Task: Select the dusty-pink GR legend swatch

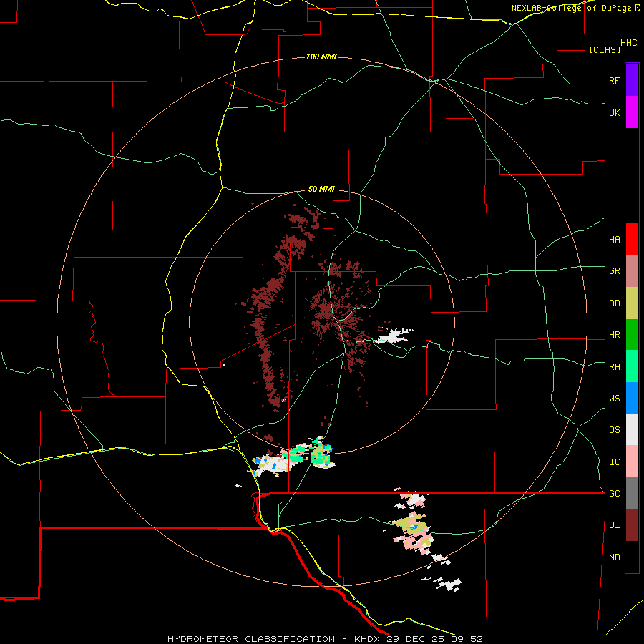Action: tap(632, 270)
